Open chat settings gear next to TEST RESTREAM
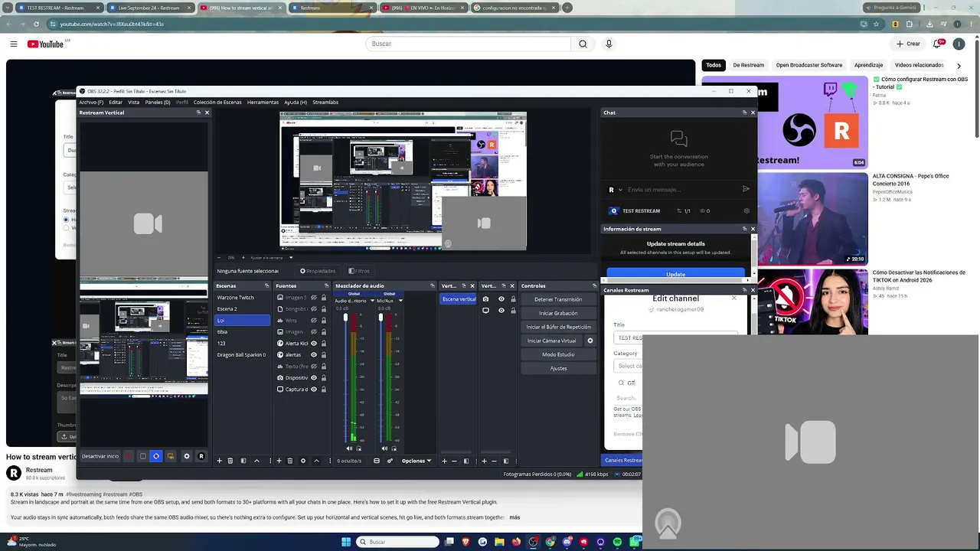980x551 pixels. click(x=746, y=211)
